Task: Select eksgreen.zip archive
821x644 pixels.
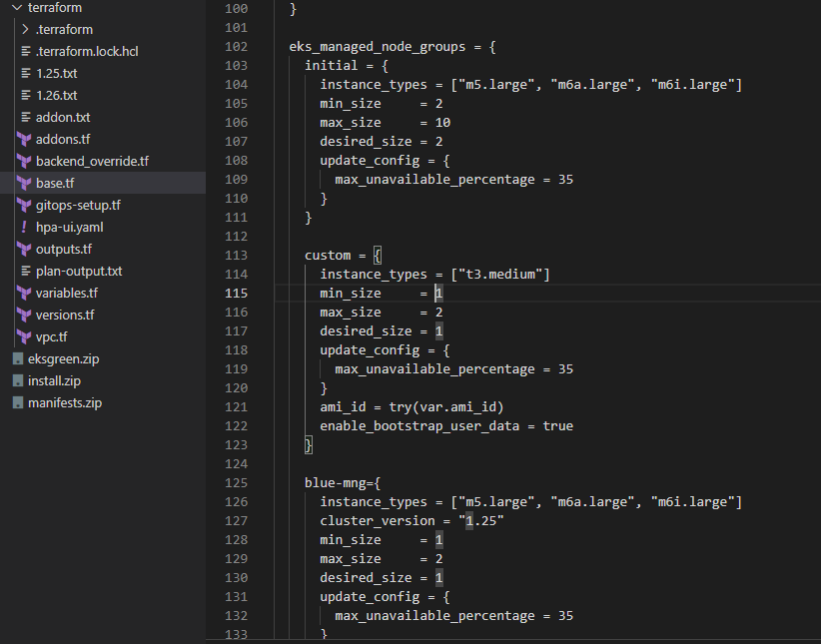Action: coord(63,359)
